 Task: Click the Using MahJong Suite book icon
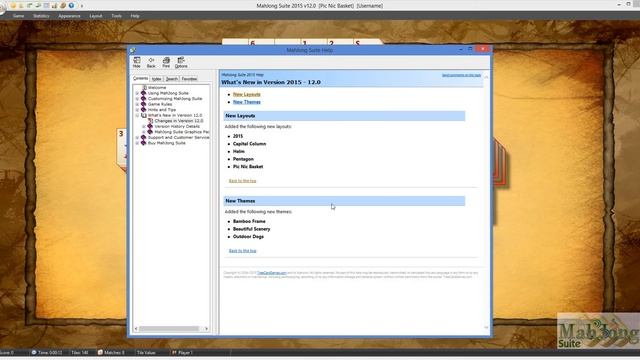(144, 93)
